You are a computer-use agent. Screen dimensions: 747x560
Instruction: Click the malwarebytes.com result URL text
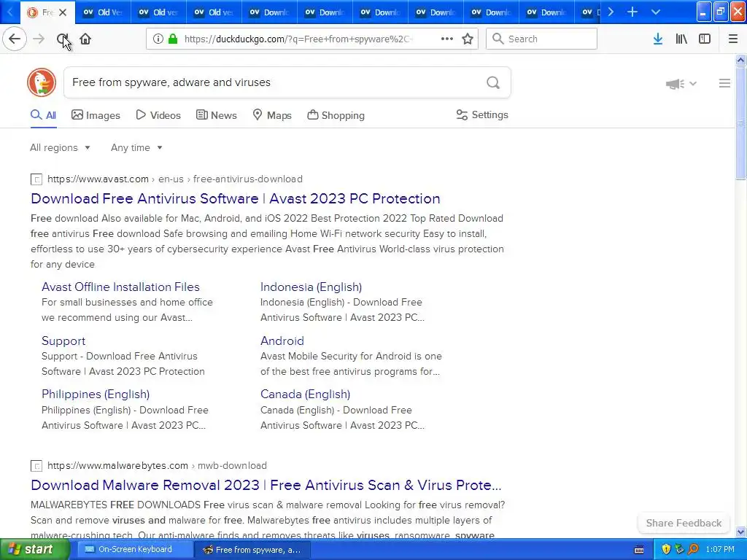(x=157, y=465)
